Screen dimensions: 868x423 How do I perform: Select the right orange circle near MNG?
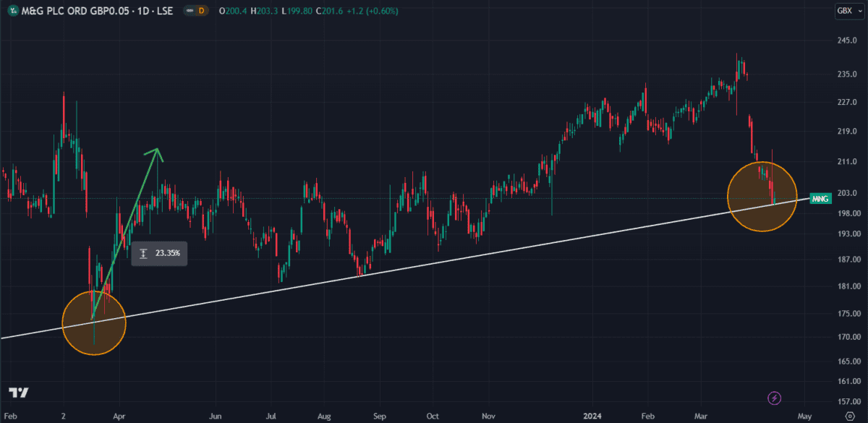(x=762, y=197)
